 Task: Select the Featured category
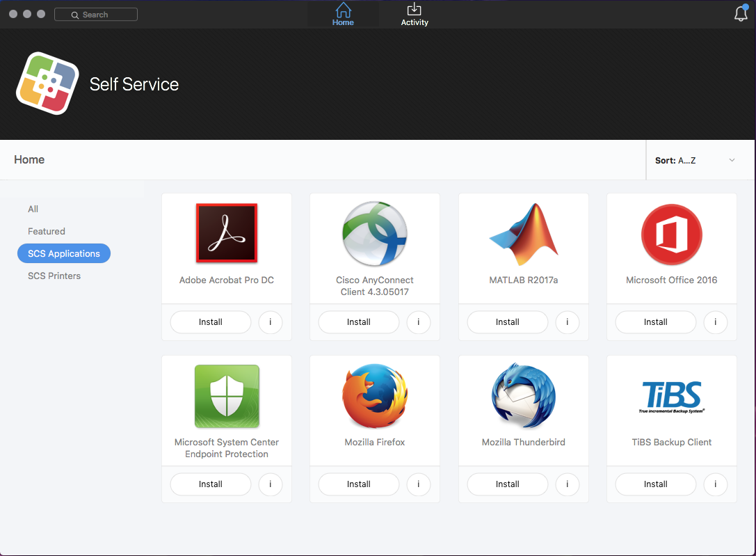tap(47, 231)
